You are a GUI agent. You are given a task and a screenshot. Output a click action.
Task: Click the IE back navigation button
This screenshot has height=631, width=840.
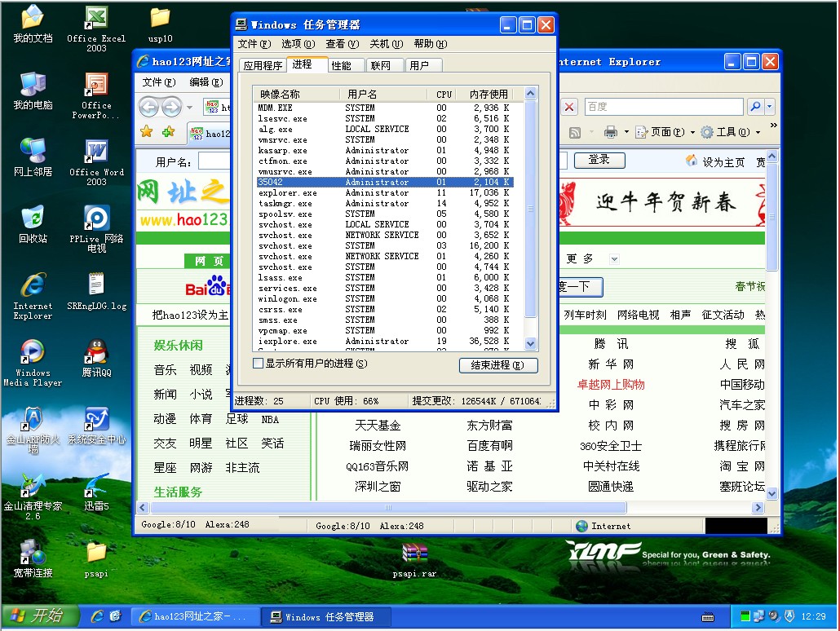click(x=148, y=107)
